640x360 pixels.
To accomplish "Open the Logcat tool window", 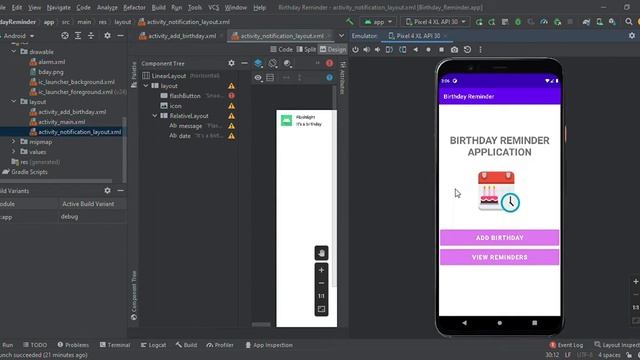I will [x=153, y=345].
